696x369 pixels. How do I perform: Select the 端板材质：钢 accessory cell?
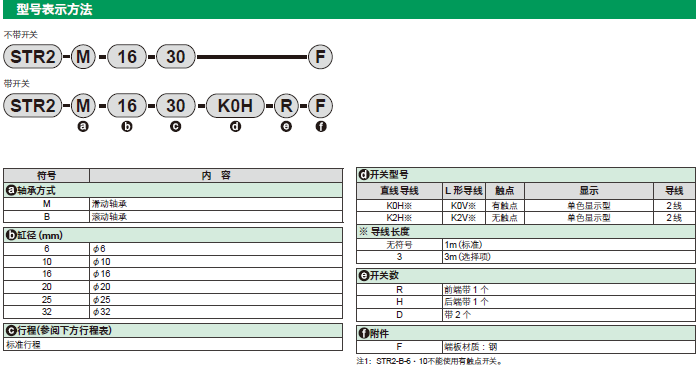pyautogui.click(x=569, y=347)
